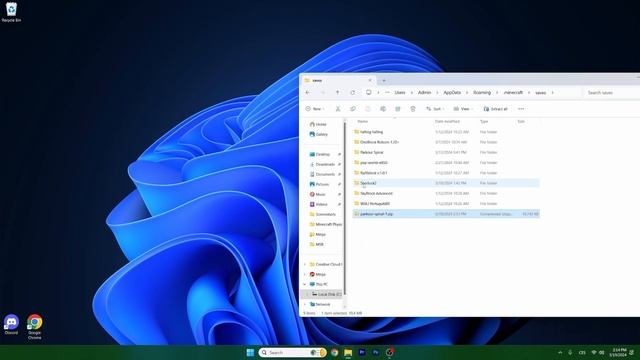Jump to Admin in the address bar
The height and width of the screenshot is (360, 640).
[x=424, y=93]
